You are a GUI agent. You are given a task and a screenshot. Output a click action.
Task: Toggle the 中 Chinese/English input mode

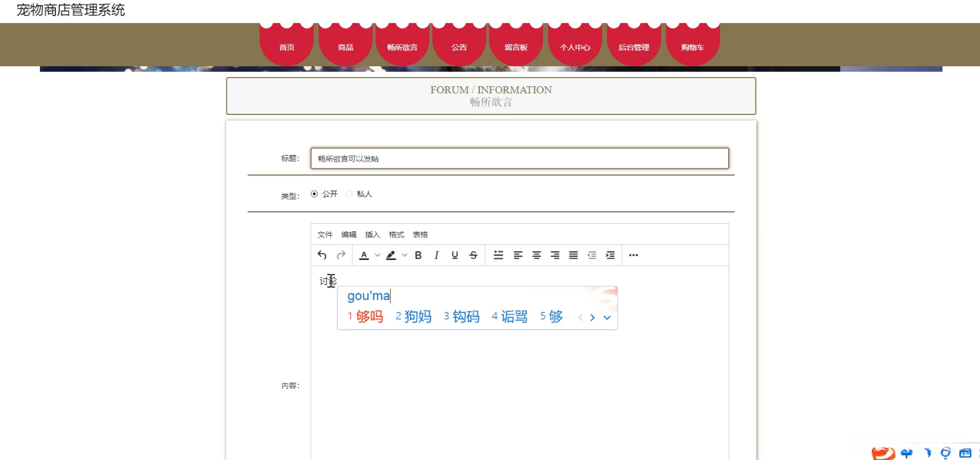(907, 453)
